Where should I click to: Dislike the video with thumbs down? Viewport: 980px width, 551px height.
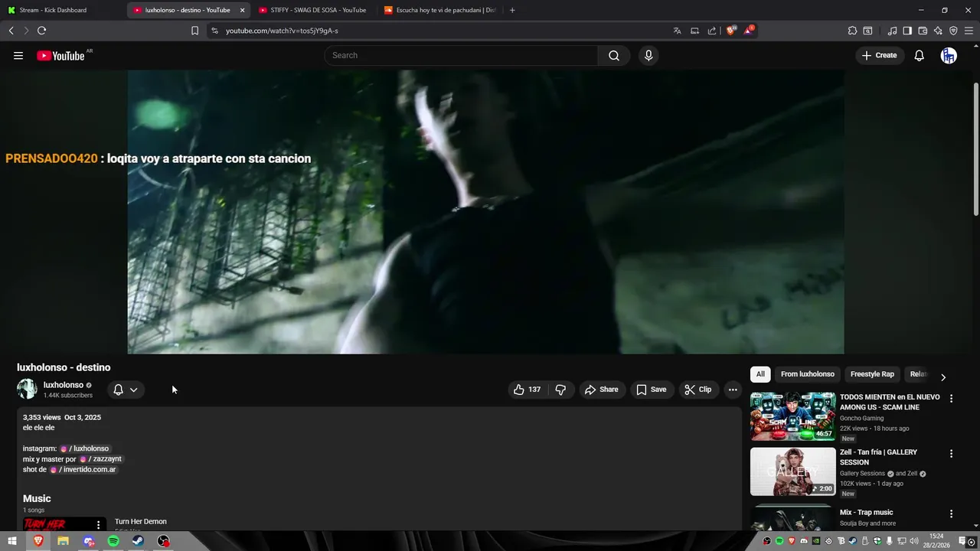pyautogui.click(x=560, y=390)
